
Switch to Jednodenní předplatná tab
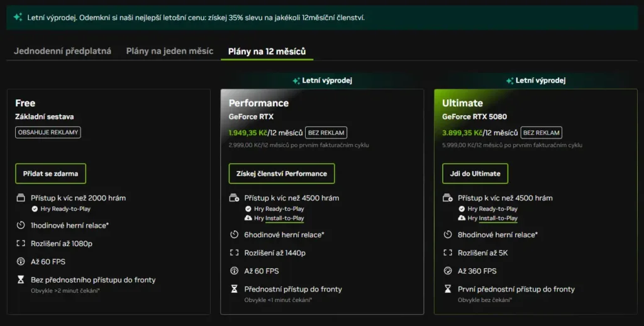click(x=62, y=52)
